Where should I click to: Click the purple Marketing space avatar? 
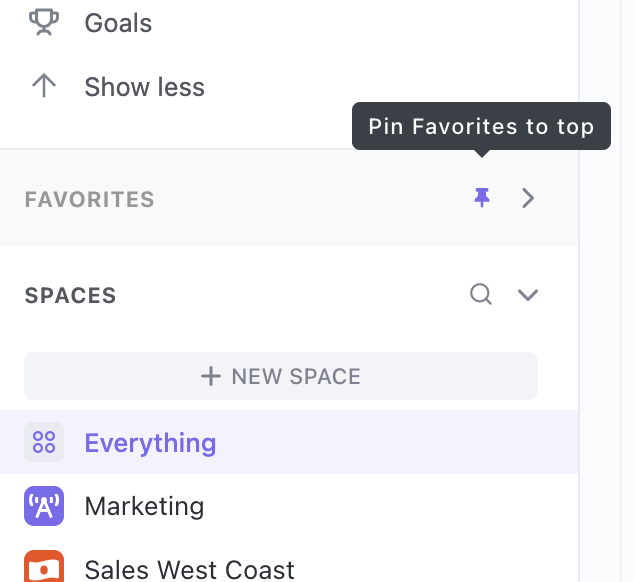tap(44, 506)
